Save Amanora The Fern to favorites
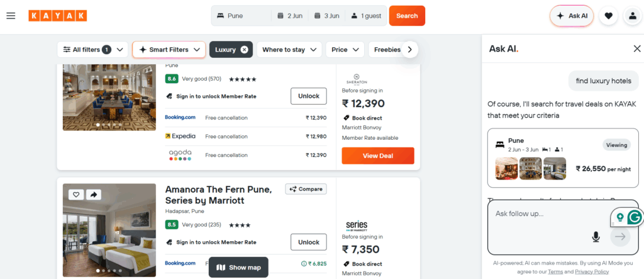Viewport: 644px width, 279px height. 75,194
